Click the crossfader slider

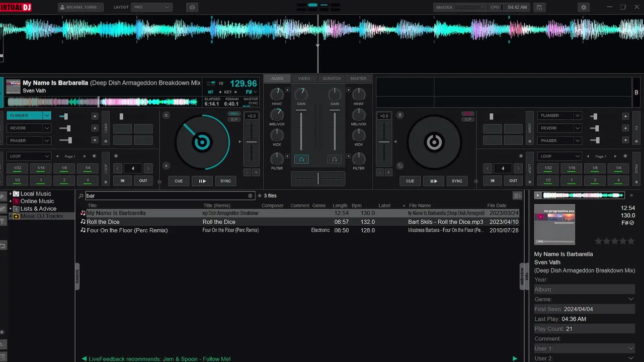pos(318,178)
